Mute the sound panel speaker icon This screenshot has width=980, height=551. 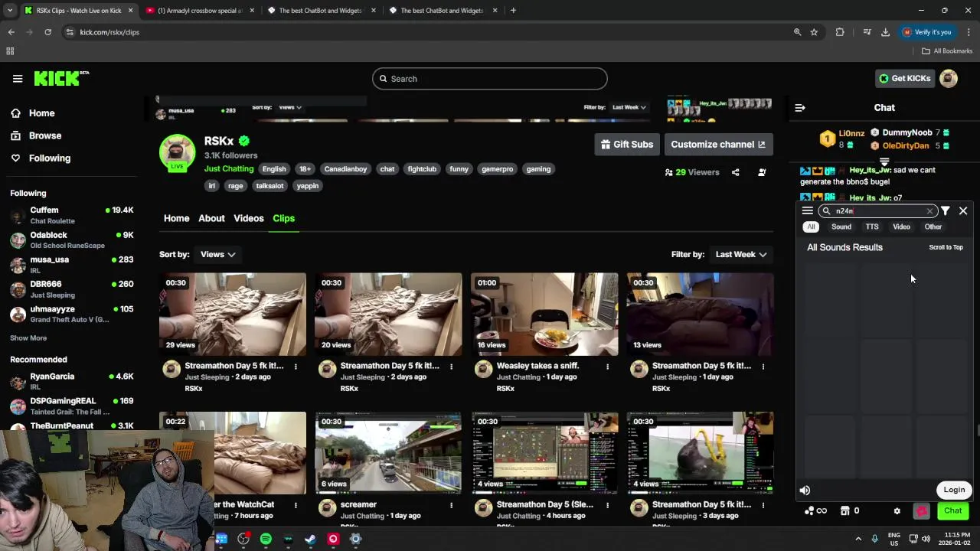805,490
